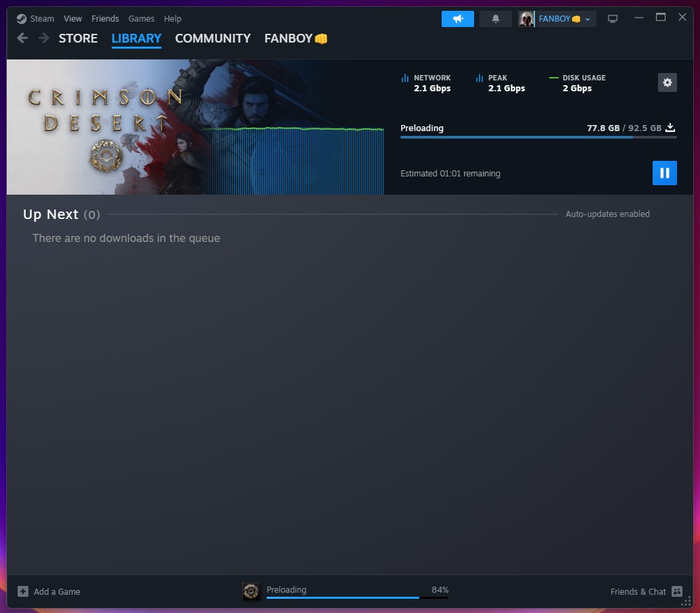Open the View menu

point(73,19)
